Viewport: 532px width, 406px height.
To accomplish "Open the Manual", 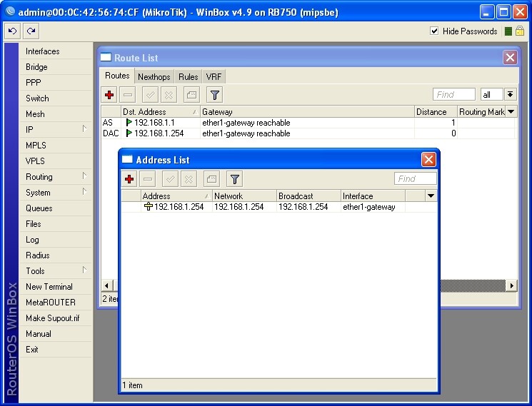I will pyautogui.click(x=55, y=334).
